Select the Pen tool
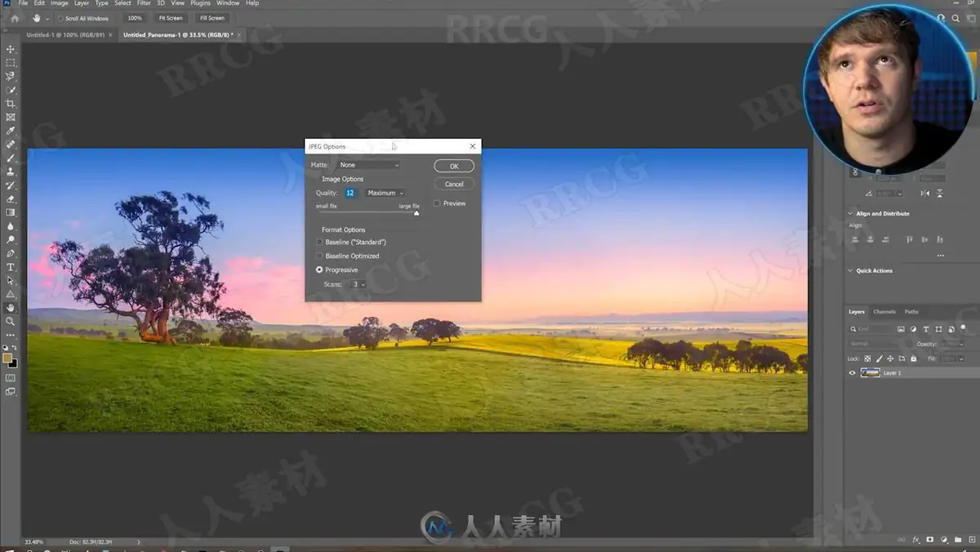This screenshot has height=552, width=980. click(11, 253)
